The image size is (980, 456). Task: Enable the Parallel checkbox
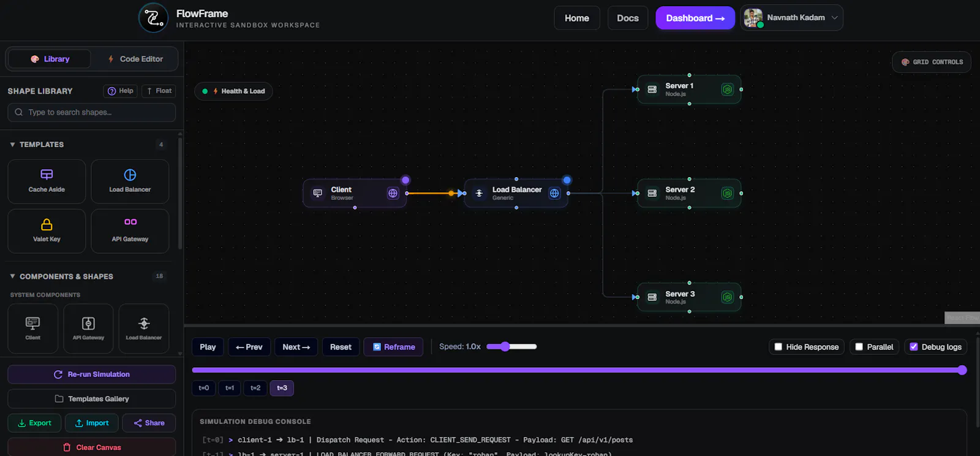coord(859,347)
